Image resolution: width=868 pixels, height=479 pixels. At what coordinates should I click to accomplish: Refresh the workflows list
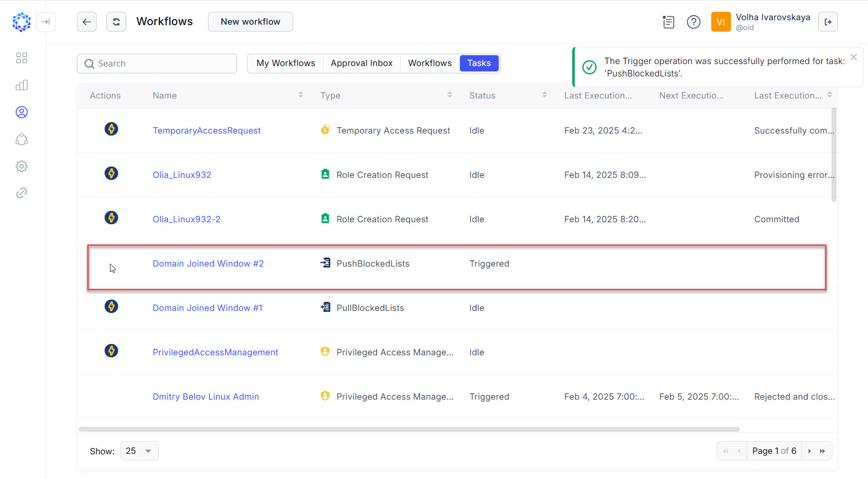[116, 22]
